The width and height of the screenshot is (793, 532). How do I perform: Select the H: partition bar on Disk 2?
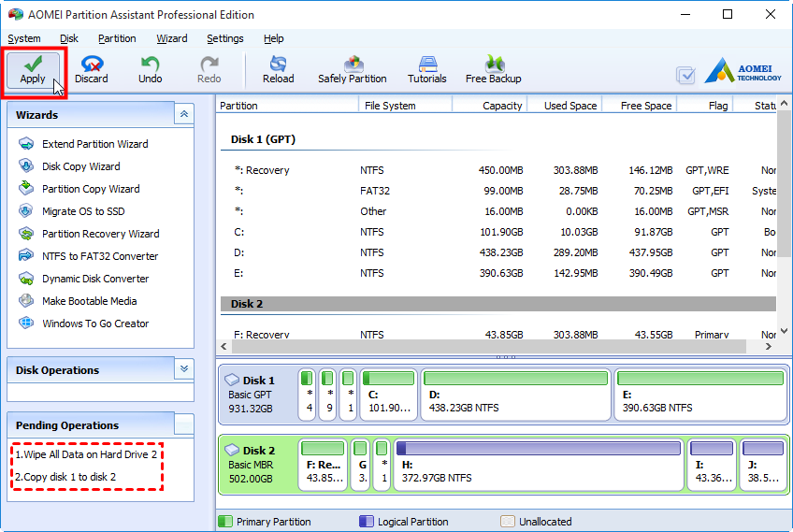click(538, 462)
